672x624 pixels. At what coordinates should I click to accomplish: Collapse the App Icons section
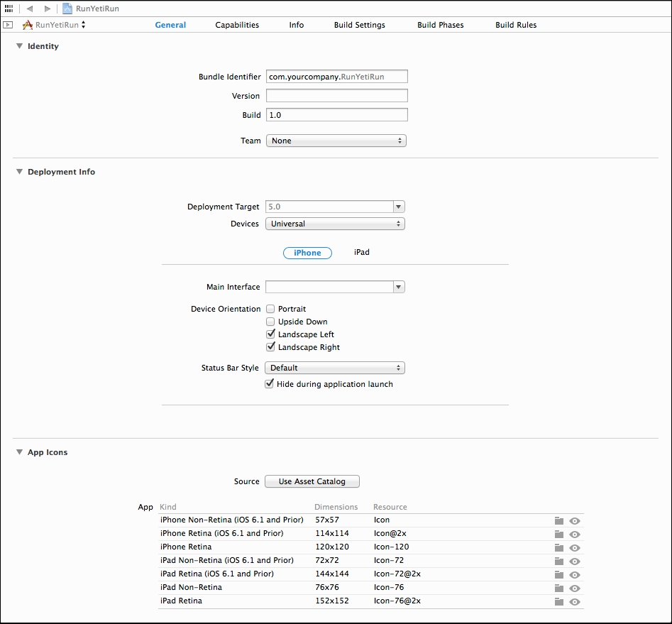(19, 452)
